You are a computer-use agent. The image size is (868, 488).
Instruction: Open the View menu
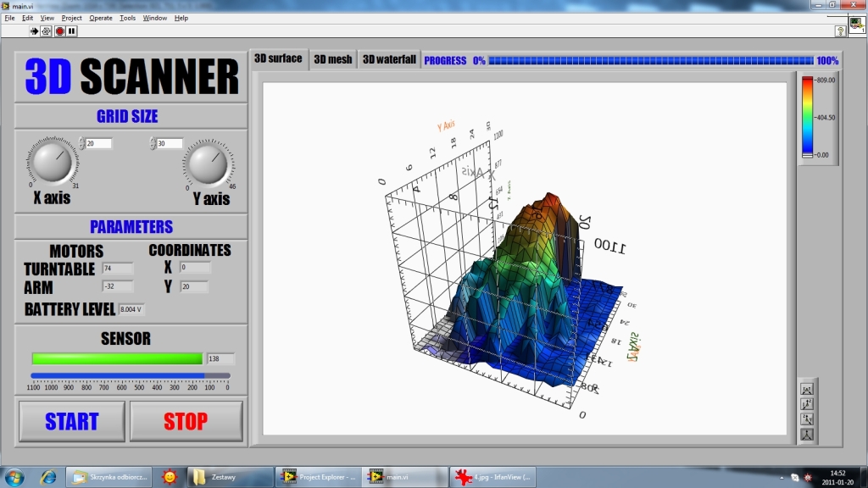[x=47, y=18]
